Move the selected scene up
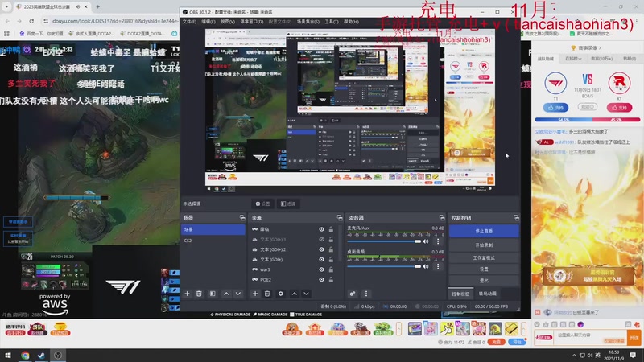The width and height of the screenshot is (644, 362). tap(226, 294)
